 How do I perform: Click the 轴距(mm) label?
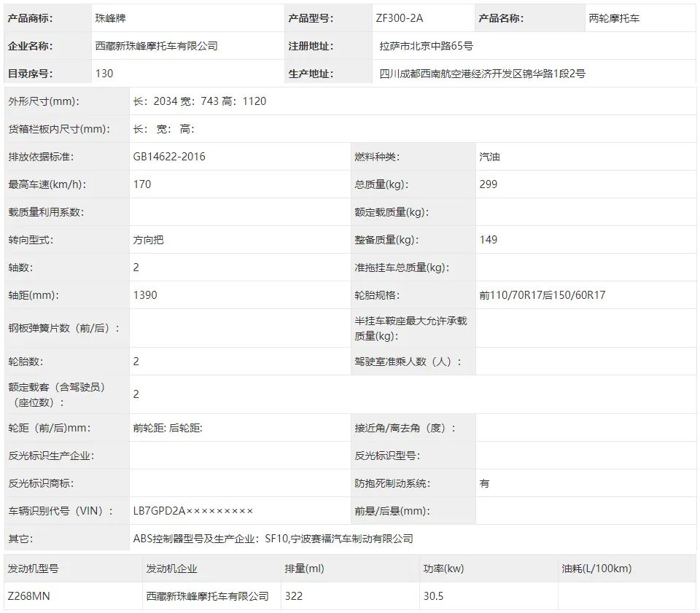(34, 295)
